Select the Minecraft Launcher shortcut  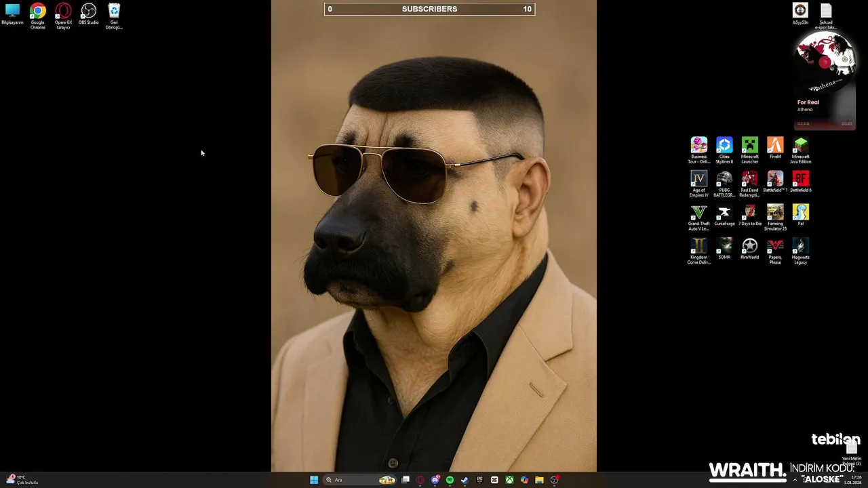pyautogui.click(x=749, y=150)
